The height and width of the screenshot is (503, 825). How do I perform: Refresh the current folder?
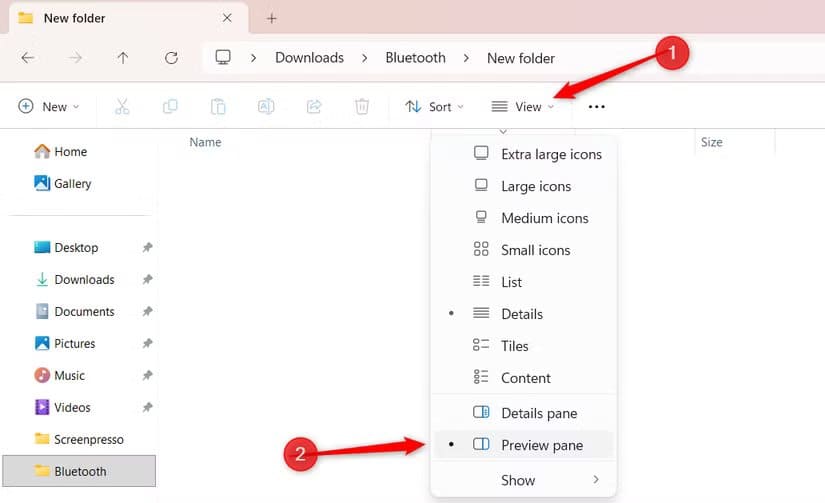click(x=171, y=57)
